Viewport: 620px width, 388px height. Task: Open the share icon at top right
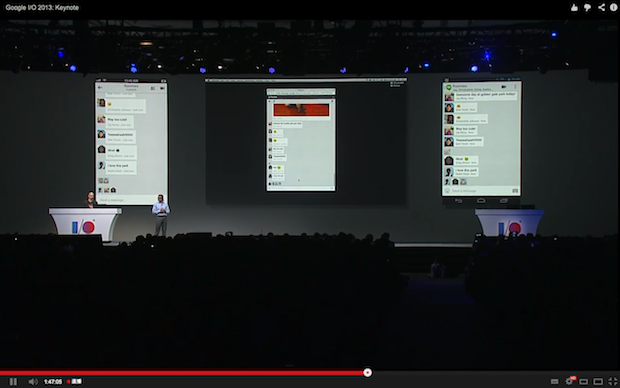[601, 7]
